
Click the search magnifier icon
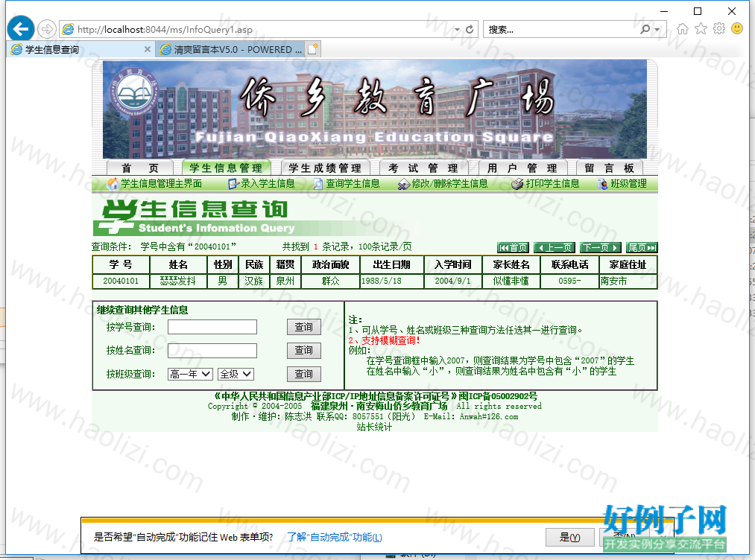[x=645, y=29]
